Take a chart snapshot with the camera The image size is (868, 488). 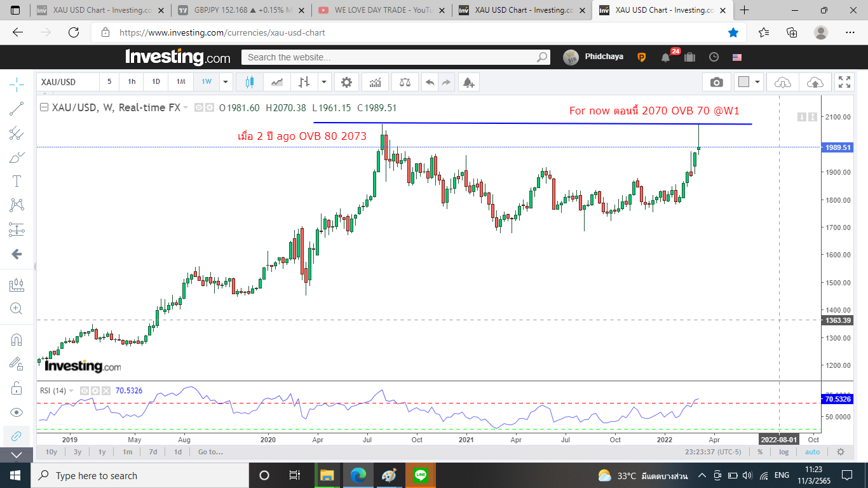(x=717, y=82)
